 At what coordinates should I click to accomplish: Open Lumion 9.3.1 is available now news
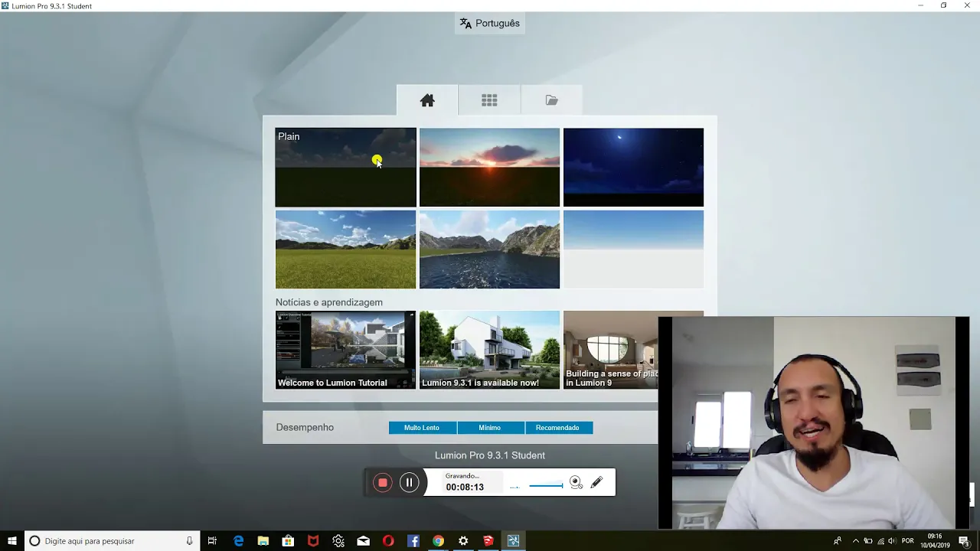pos(489,350)
